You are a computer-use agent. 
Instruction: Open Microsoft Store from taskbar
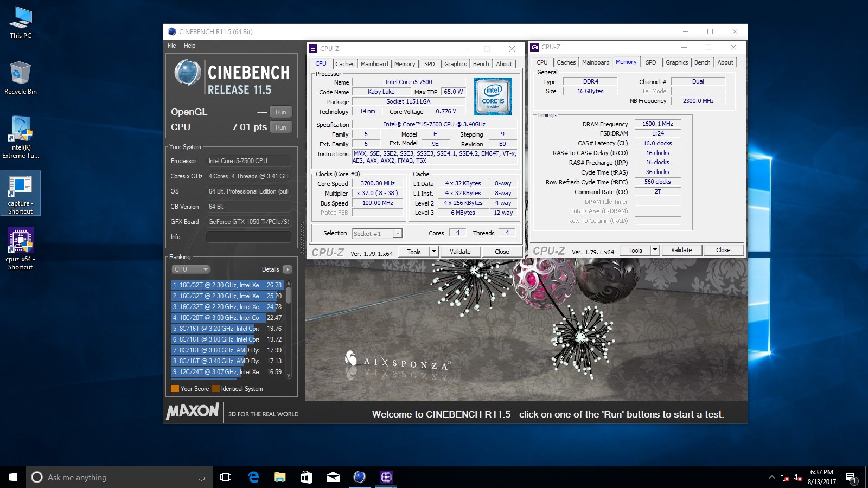(x=306, y=477)
